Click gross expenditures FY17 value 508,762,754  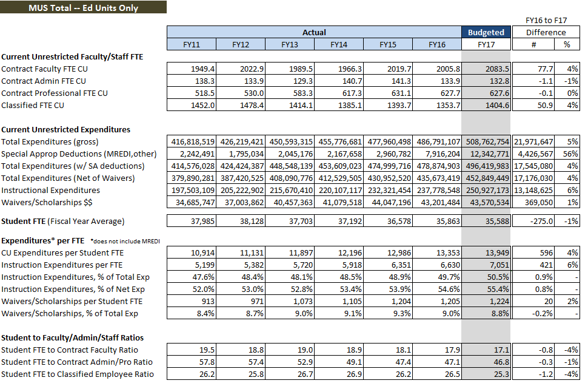(487, 141)
